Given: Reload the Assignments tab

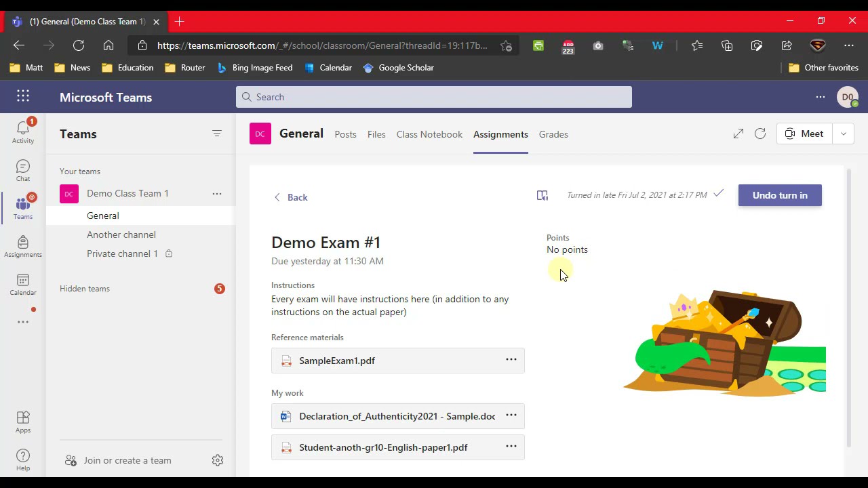Looking at the screenshot, I should 760,134.
